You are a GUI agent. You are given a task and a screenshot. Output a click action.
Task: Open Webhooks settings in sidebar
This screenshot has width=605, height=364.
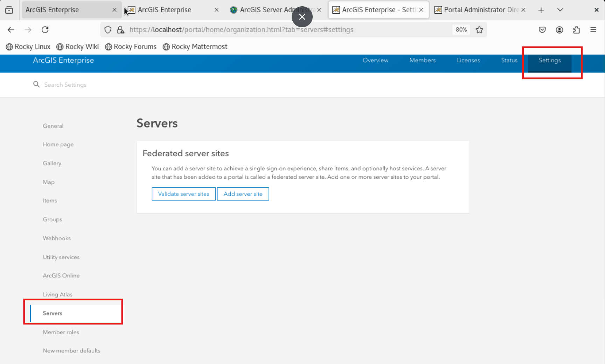point(57,238)
